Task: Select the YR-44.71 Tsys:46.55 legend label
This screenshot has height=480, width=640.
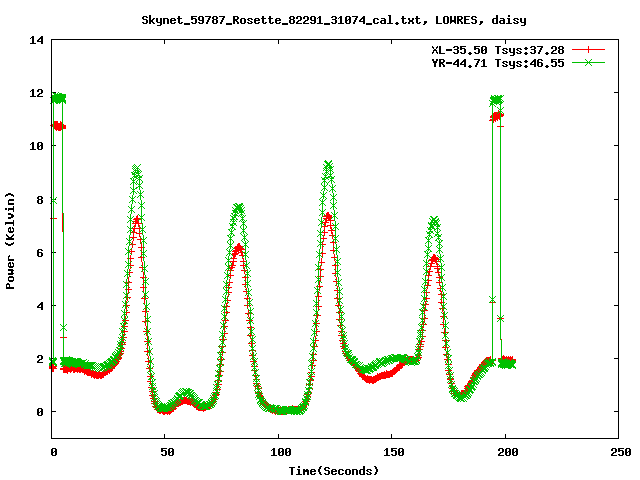Action: click(x=498, y=63)
